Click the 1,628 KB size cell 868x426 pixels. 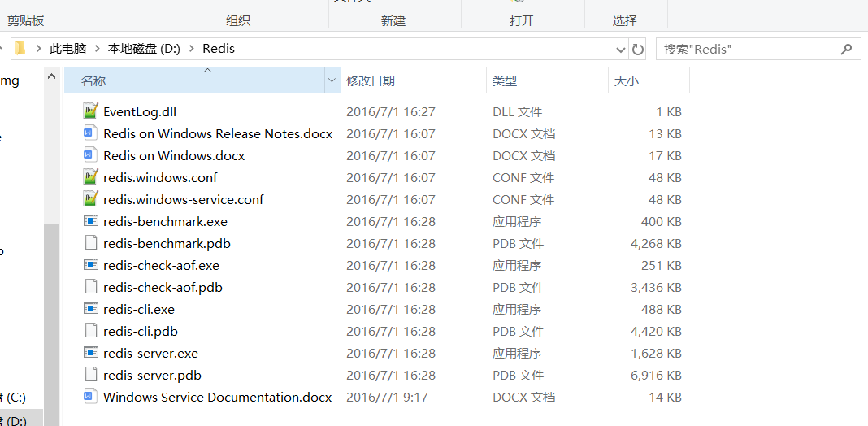coord(656,353)
